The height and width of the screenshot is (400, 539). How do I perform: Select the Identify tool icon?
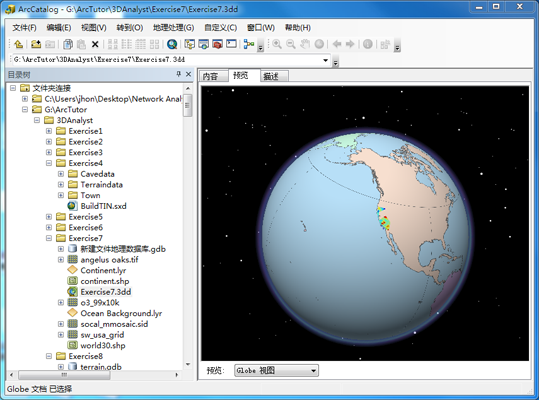pyautogui.click(x=367, y=44)
